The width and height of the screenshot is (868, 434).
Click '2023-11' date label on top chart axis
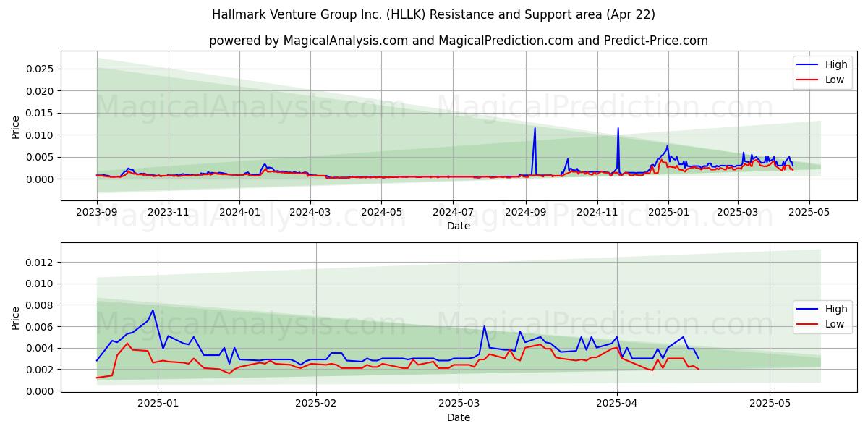coord(168,212)
